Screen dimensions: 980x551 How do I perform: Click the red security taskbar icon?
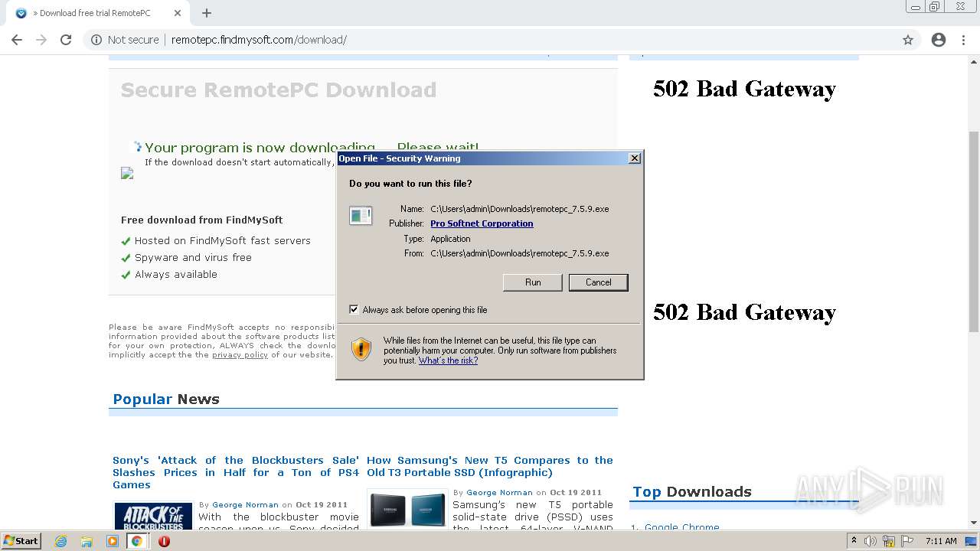[x=164, y=541]
